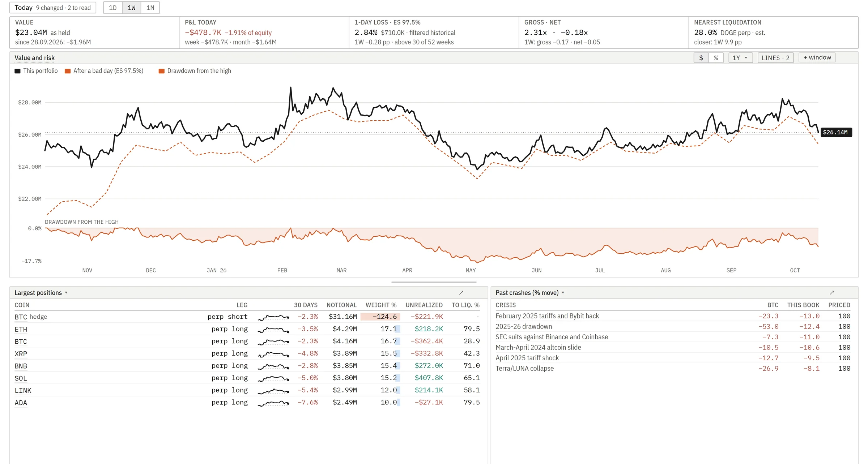
Task: Open the Gross · Net leverage card
Action: 603,33
